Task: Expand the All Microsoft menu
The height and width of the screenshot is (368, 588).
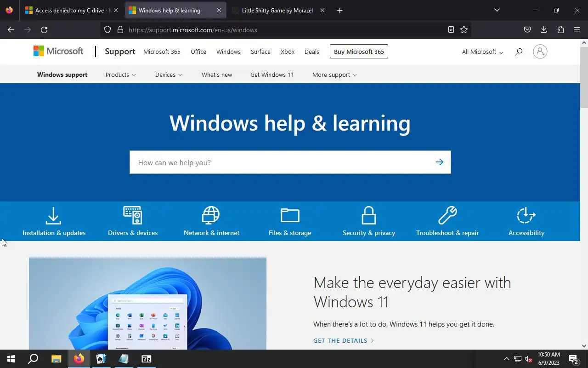Action: (x=482, y=52)
